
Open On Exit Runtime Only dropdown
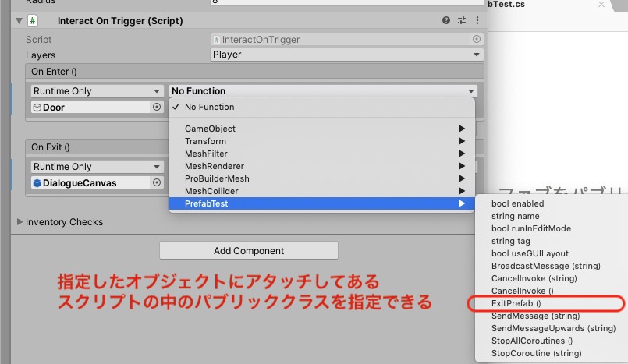click(x=97, y=167)
